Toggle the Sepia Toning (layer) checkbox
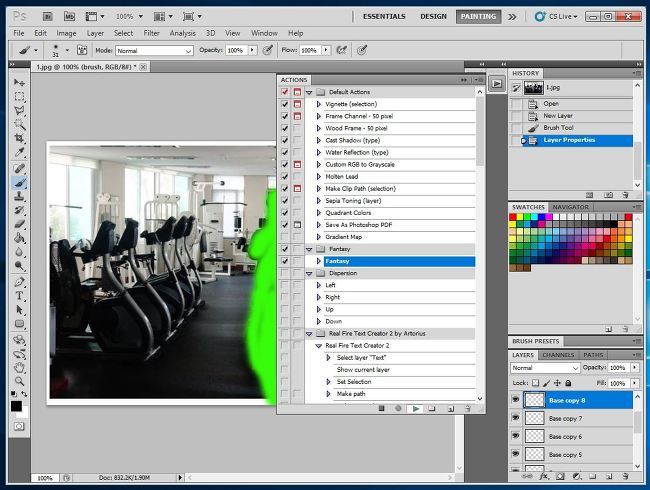The height and width of the screenshot is (490, 650). 285,201
